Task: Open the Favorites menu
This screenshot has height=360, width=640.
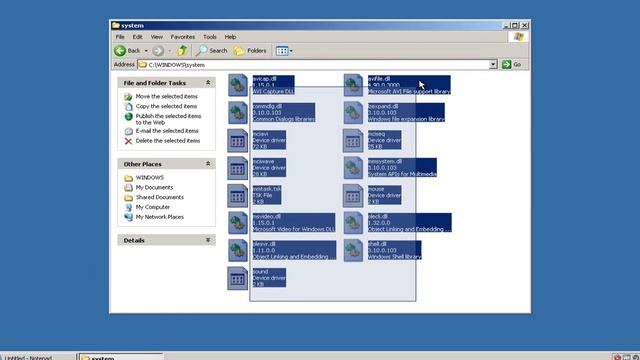Action: pyautogui.click(x=182, y=37)
